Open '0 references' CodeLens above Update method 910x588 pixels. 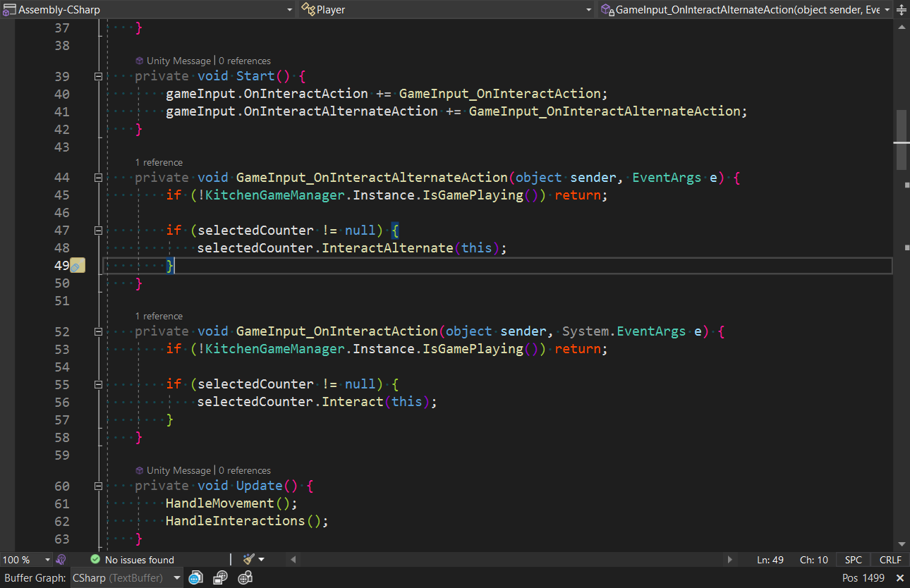coord(245,470)
